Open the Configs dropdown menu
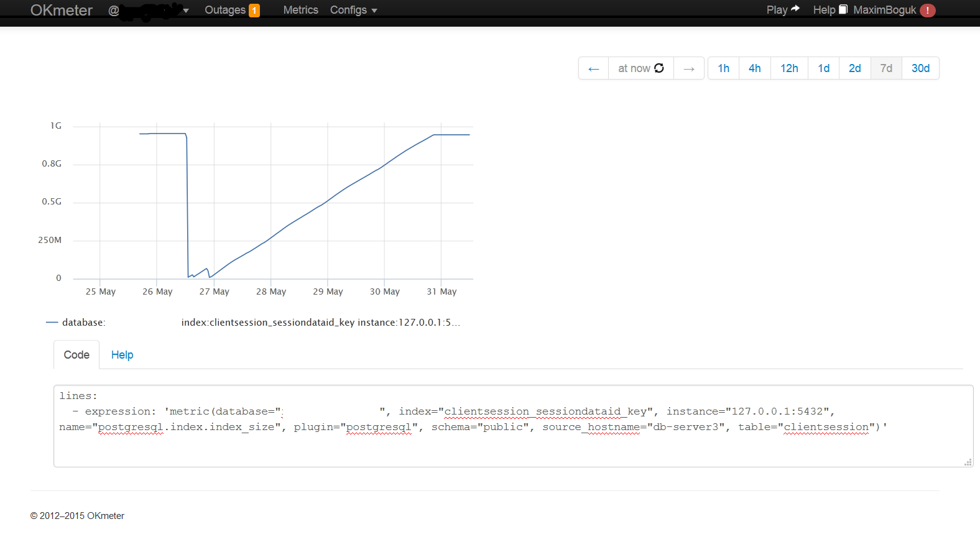980x537 pixels. [353, 11]
